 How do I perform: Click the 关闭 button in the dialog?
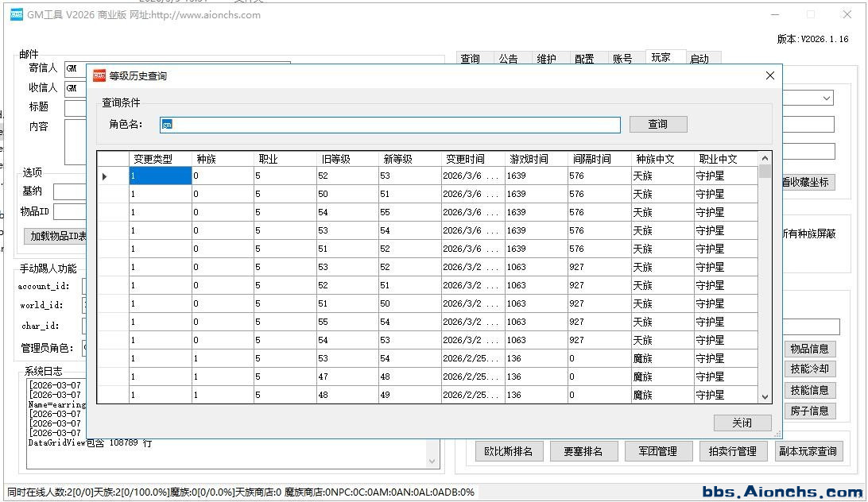click(x=742, y=423)
